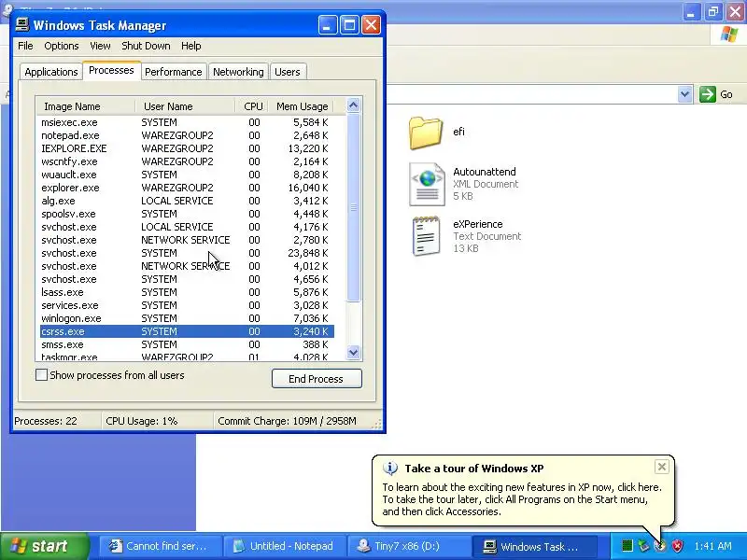Switch to Untitled - Notepad taskbar button
747x560 pixels.
click(x=285, y=546)
